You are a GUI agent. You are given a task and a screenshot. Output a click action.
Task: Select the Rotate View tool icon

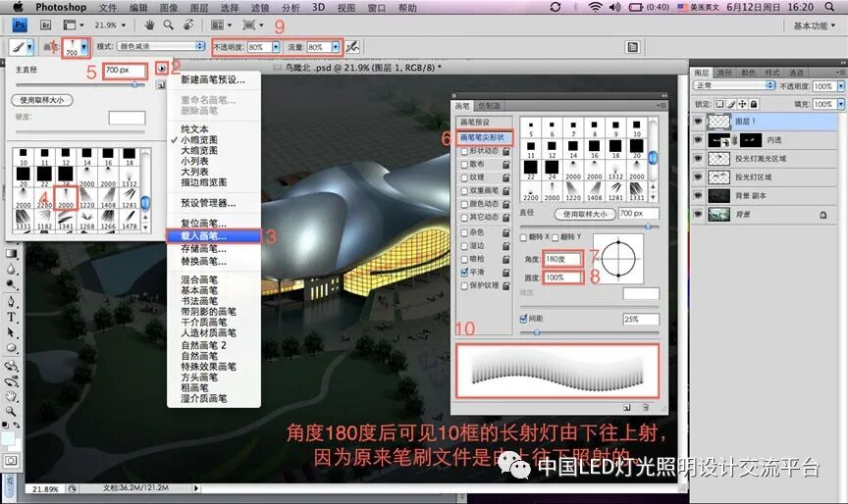coord(188,25)
